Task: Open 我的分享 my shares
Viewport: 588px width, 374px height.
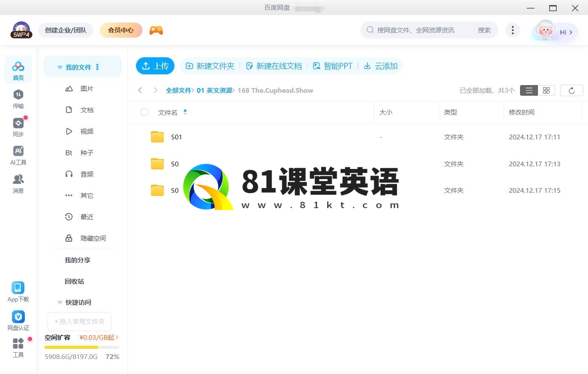Action: pyautogui.click(x=77, y=260)
